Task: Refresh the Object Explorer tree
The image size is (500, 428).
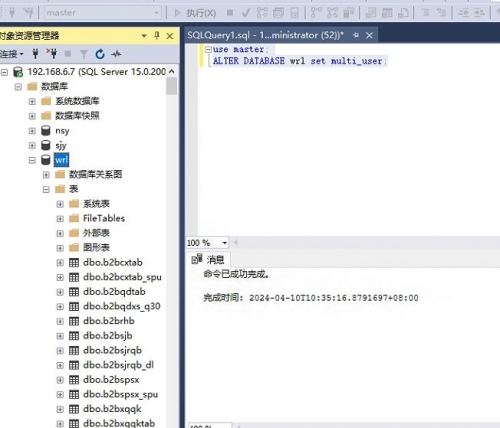Action: pyautogui.click(x=100, y=54)
